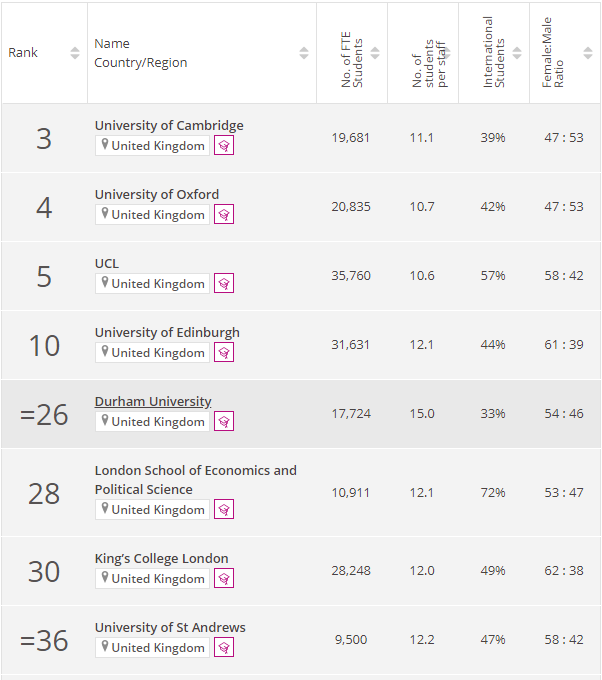The image size is (602, 680).
Task: Click United Kingdom location tag under UCL
Action: 153,284
